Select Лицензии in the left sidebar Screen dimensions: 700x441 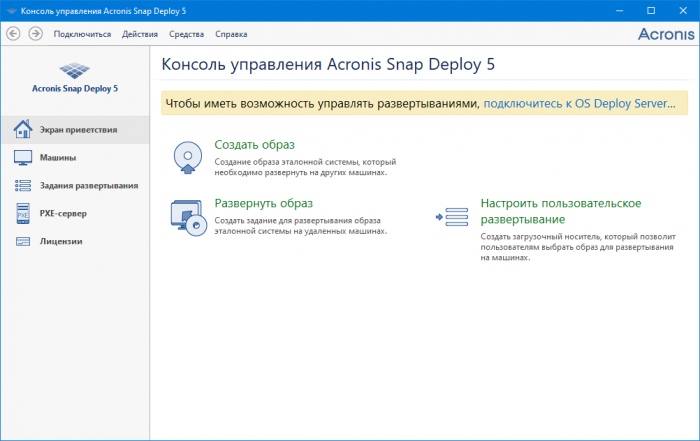60,241
